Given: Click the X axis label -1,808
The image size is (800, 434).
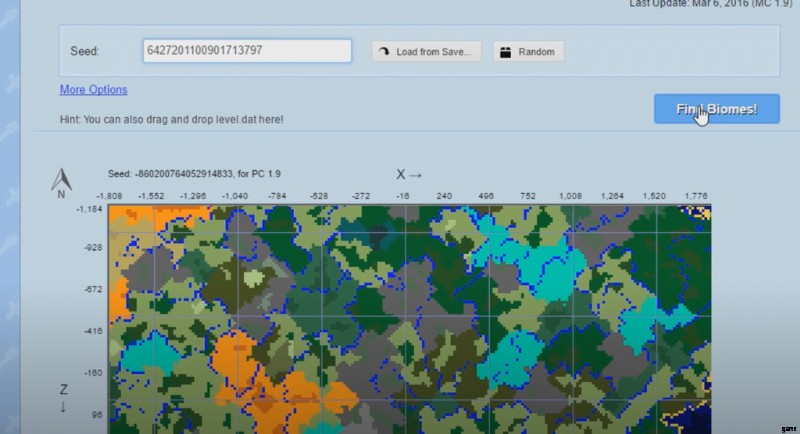Looking at the screenshot, I should tap(109, 196).
